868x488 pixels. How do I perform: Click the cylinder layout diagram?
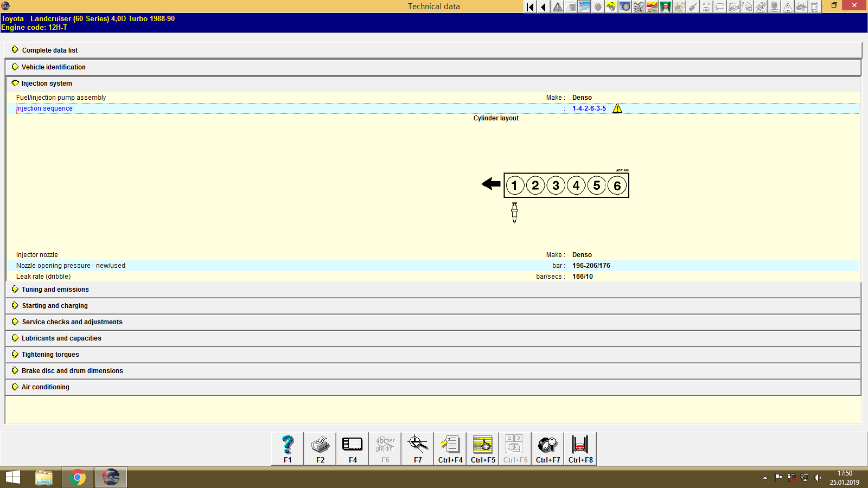tap(566, 185)
